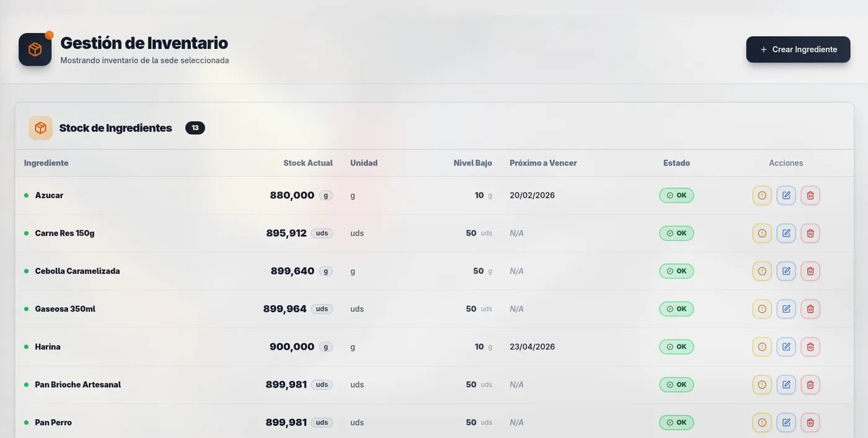Delete the Pan Brioche Artesanal ingredient
Image resolution: width=868 pixels, height=438 pixels.
[810, 385]
